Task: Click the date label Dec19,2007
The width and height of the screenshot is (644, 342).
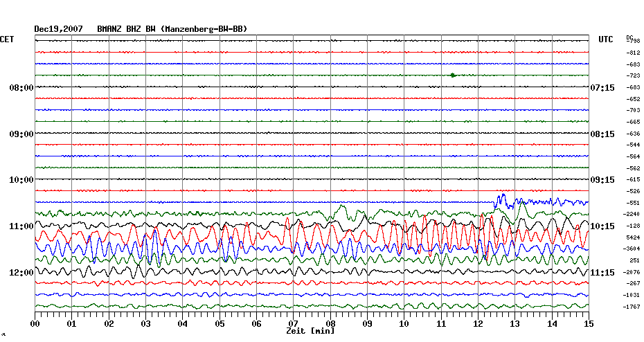Action: (58, 29)
